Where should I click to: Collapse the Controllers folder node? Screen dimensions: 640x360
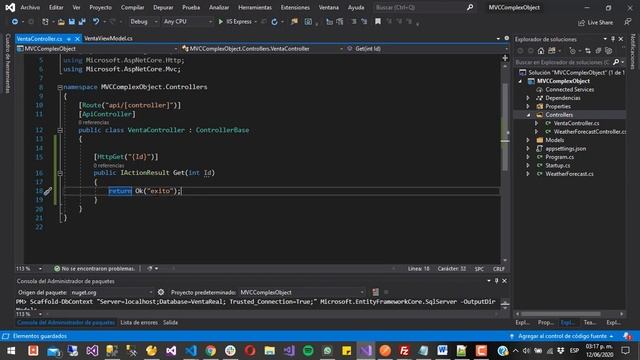tap(528, 115)
